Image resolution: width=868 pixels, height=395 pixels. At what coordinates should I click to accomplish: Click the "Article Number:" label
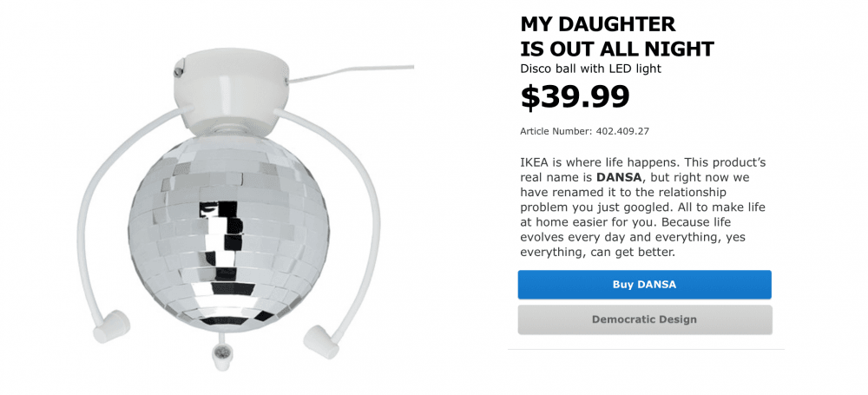556,131
